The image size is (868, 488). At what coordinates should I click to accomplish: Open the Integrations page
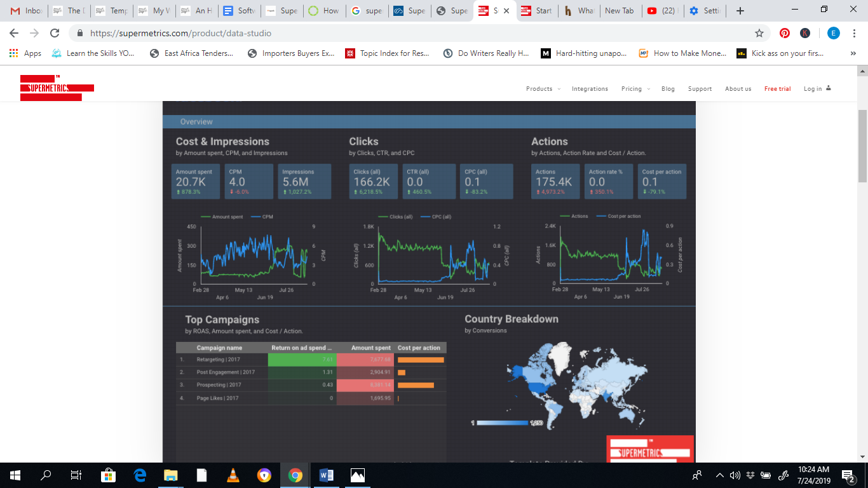tap(590, 89)
